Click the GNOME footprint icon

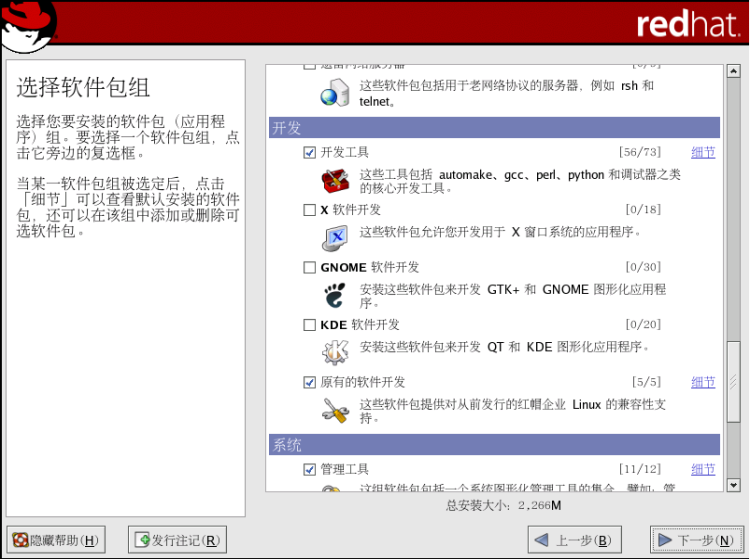click(x=335, y=295)
